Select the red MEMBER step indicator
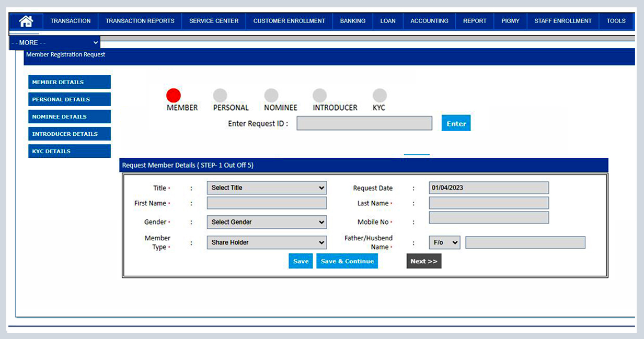This screenshot has height=339, width=644. point(174,96)
